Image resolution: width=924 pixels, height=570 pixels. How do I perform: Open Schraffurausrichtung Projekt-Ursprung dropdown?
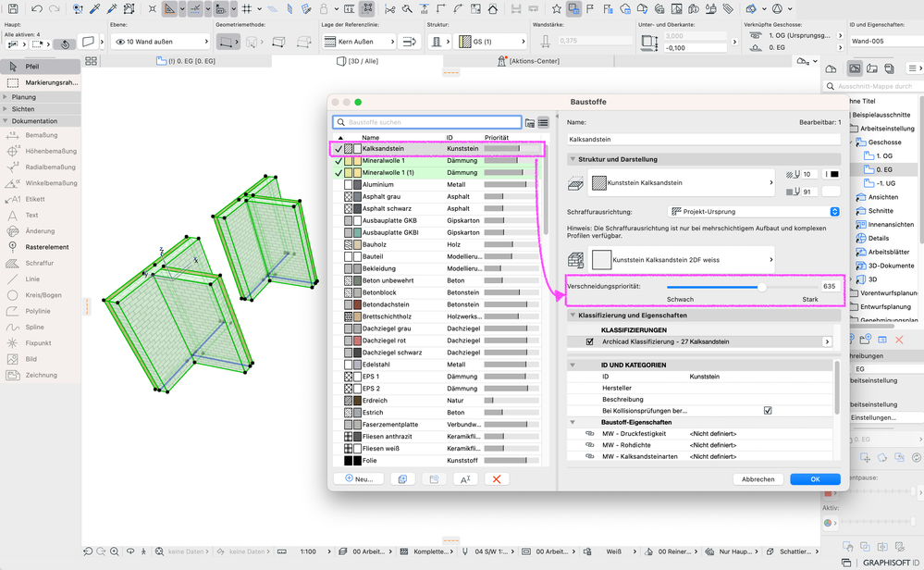(x=754, y=212)
